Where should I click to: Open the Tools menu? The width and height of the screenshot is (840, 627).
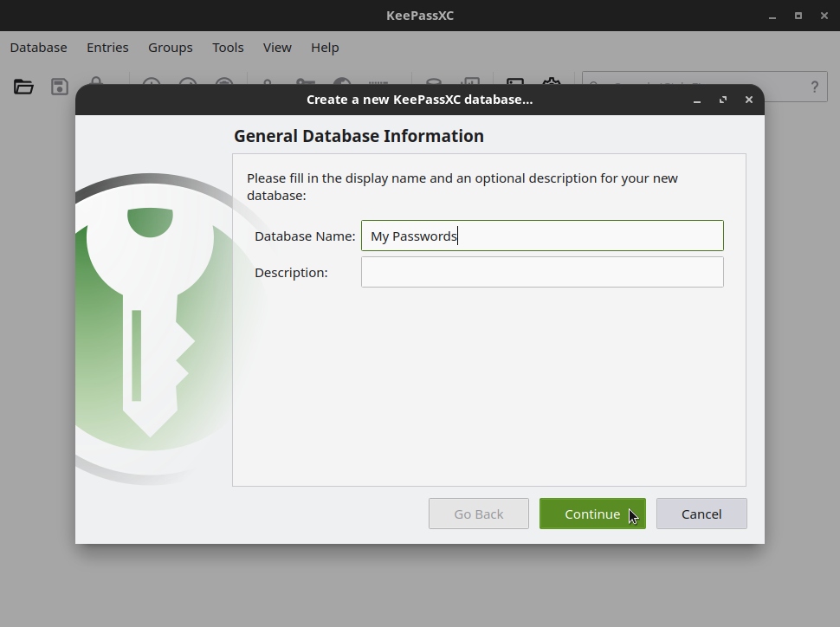228,47
